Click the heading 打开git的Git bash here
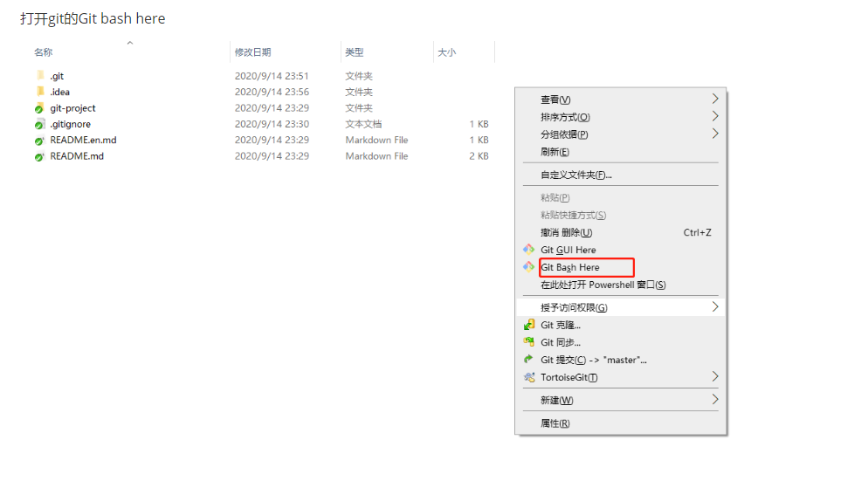Viewport: 868px width, 488px height. (x=93, y=18)
